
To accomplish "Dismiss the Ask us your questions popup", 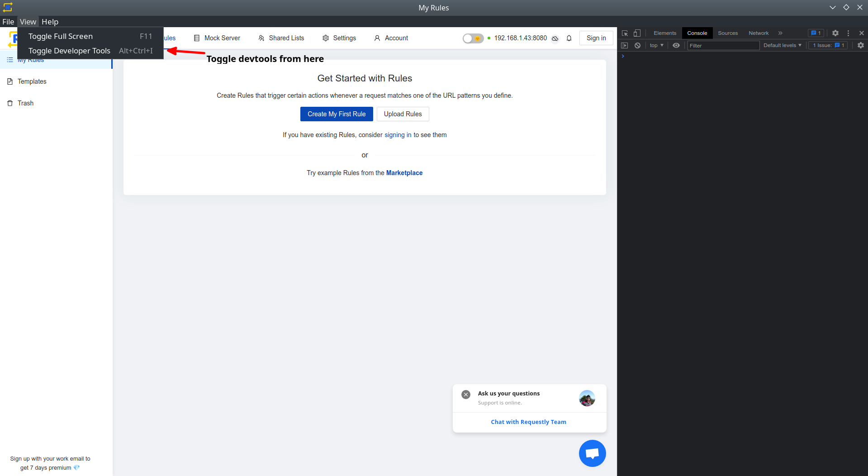I will (466, 395).
